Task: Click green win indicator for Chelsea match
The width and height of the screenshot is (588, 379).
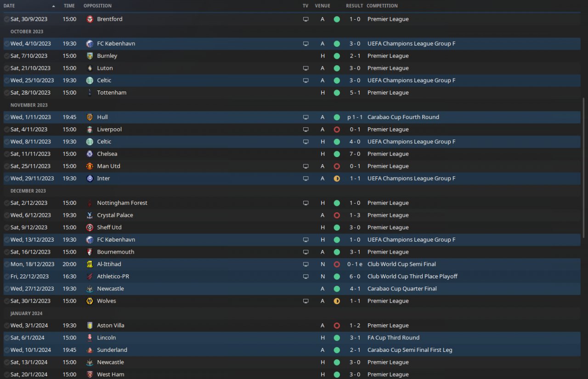Action: (337, 154)
